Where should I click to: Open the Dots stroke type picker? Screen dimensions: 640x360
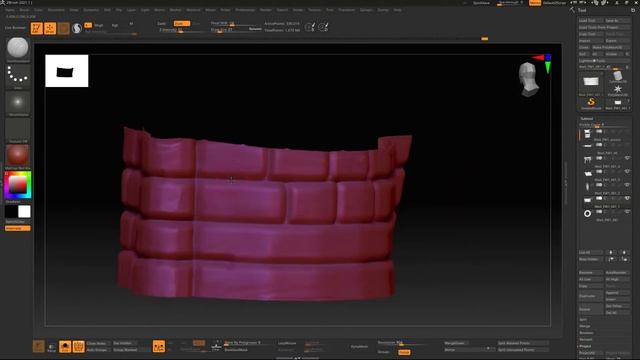click(18, 76)
